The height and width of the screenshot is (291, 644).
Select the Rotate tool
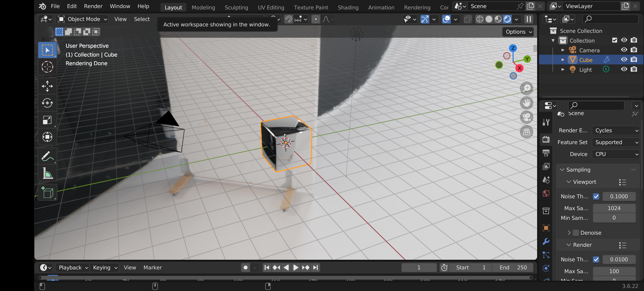point(47,103)
